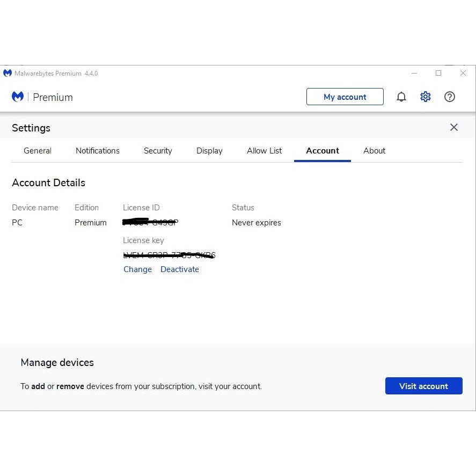The image size is (476, 476).
Task: Click the 'Status' column label
Action: point(243,208)
